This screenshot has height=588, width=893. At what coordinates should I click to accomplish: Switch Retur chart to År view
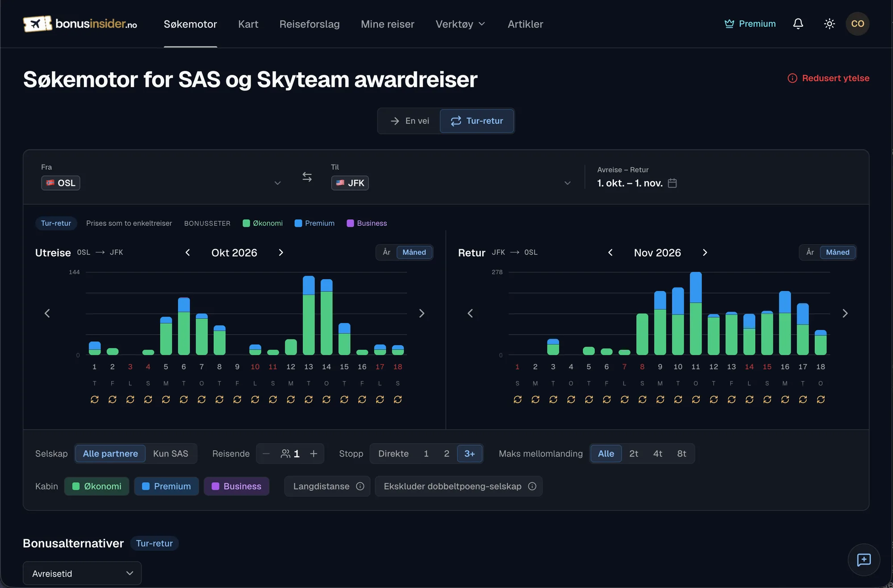coord(810,253)
